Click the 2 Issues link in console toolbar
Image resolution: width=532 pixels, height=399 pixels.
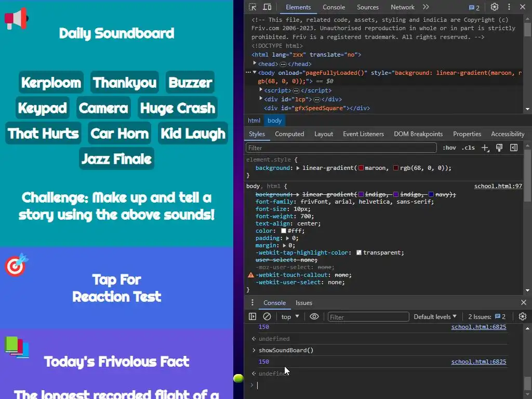[487, 316]
